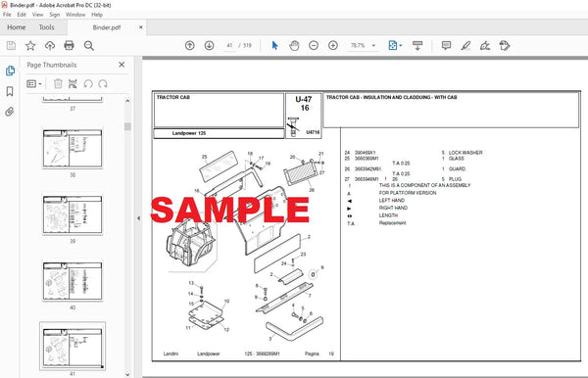588x378 pixels.
Task: Select page 39 thumbnail
Action: [x=73, y=215]
